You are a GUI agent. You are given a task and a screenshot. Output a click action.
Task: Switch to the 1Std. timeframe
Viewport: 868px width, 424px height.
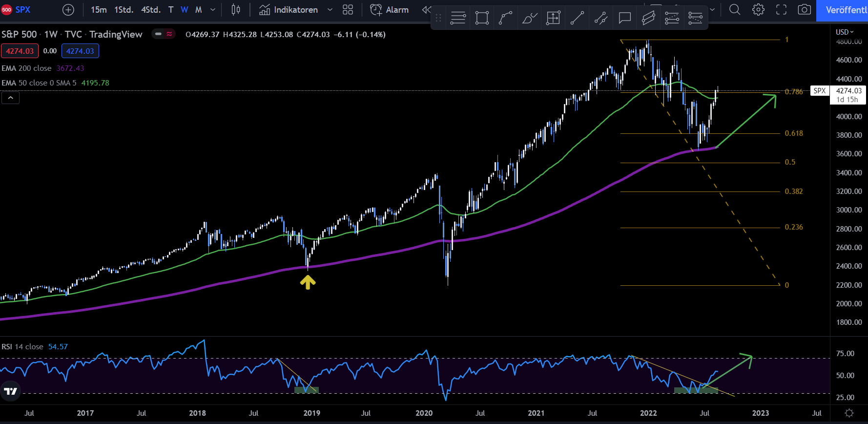coord(124,10)
